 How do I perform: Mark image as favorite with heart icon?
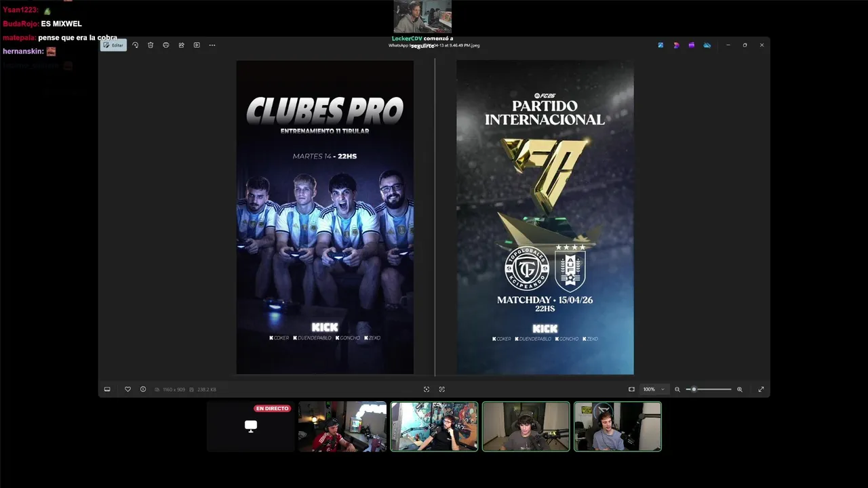[x=127, y=389]
